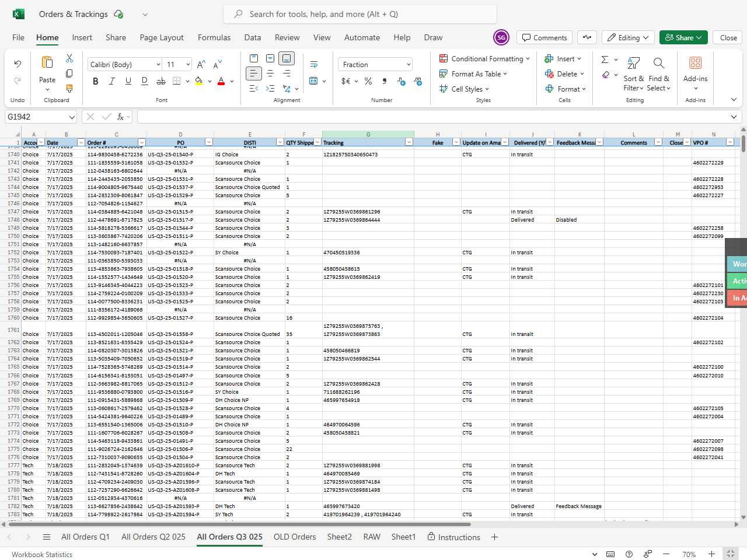Click the zoom in plus at 70%
The height and width of the screenshot is (560, 747).
[711, 554]
